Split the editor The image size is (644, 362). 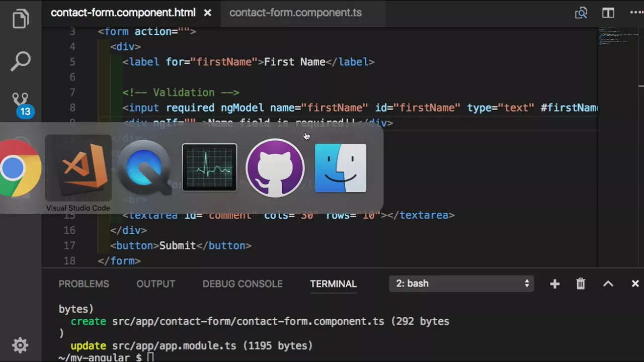[x=608, y=13]
